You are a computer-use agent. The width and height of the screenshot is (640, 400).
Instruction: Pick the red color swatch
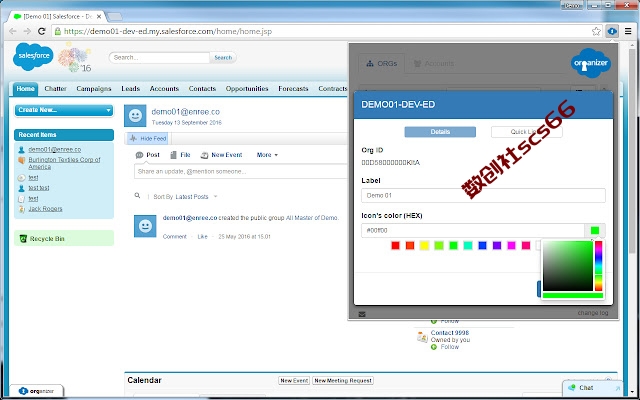395,246
